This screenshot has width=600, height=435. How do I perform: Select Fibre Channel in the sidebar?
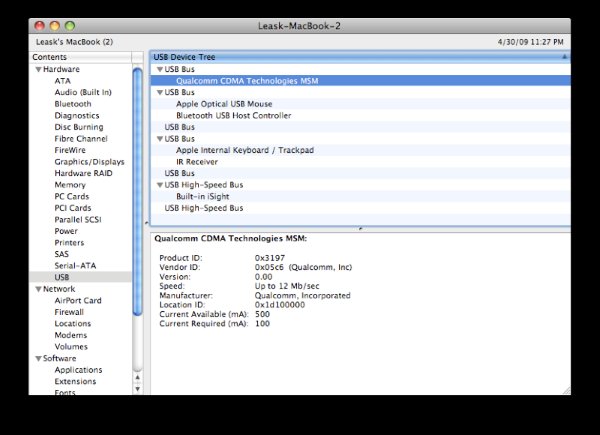coord(81,139)
